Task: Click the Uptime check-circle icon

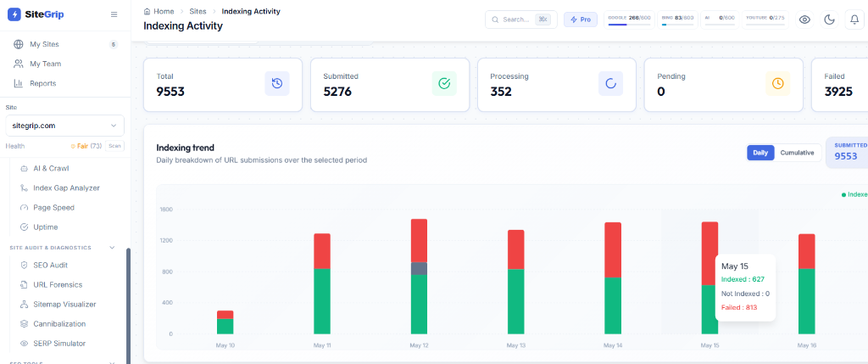Action: [x=24, y=227]
